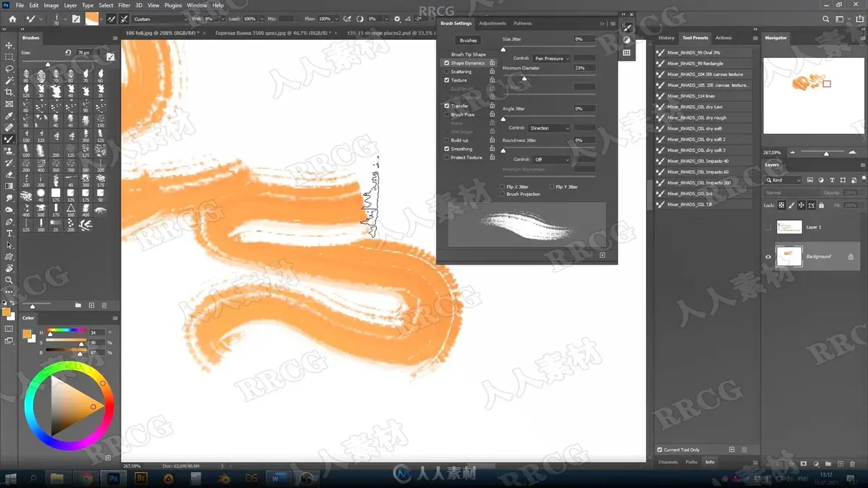
Task: Select the Move tool
Action: click(9, 46)
